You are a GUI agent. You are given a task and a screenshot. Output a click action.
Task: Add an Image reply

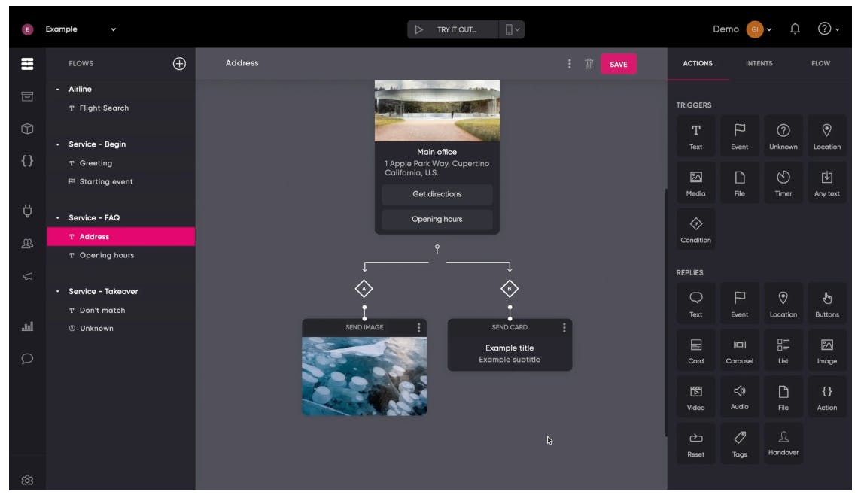point(826,351)
